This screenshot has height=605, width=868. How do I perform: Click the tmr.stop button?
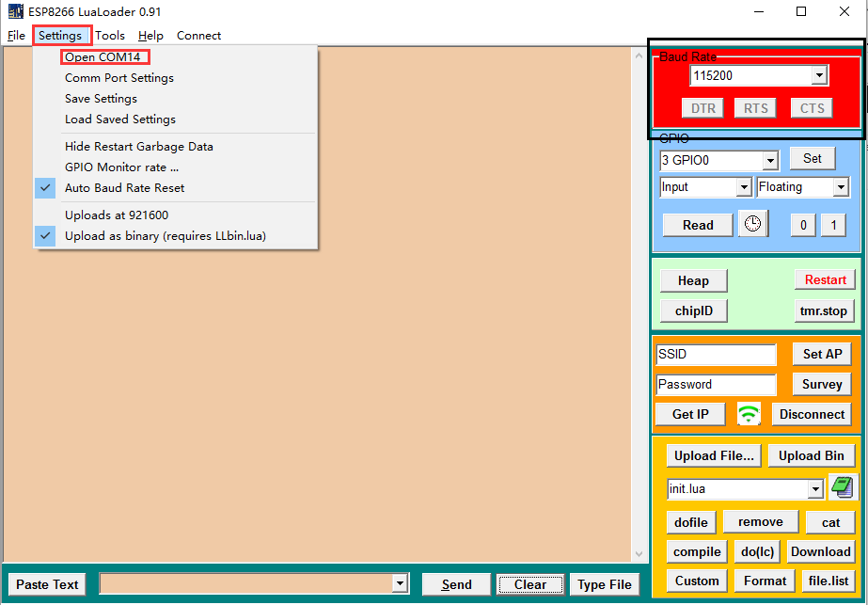click(x=824, y=310)
